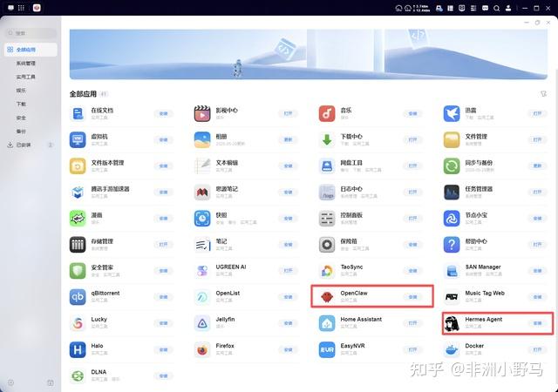Image resolution: width=558 pixels, height=392 pixels.
Task: Click the DLNA green icon
Action: coord(78,376)
